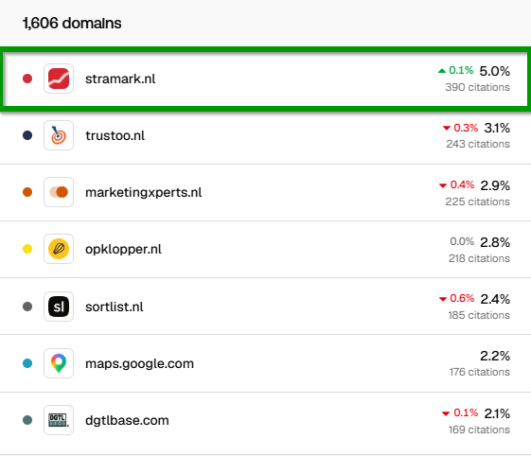Click the yellow dot next to opklopper.nl
The image size is (531, 456).
pos(27,249)
